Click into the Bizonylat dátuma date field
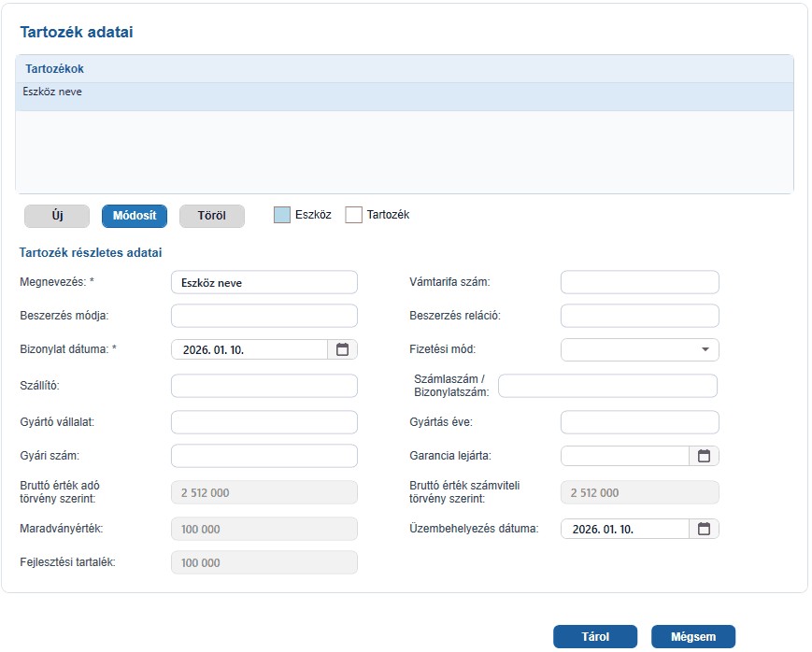 pos(249,349)
